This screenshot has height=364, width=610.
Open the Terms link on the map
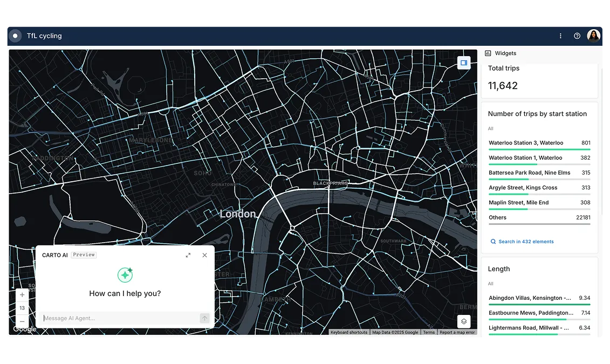429,332
